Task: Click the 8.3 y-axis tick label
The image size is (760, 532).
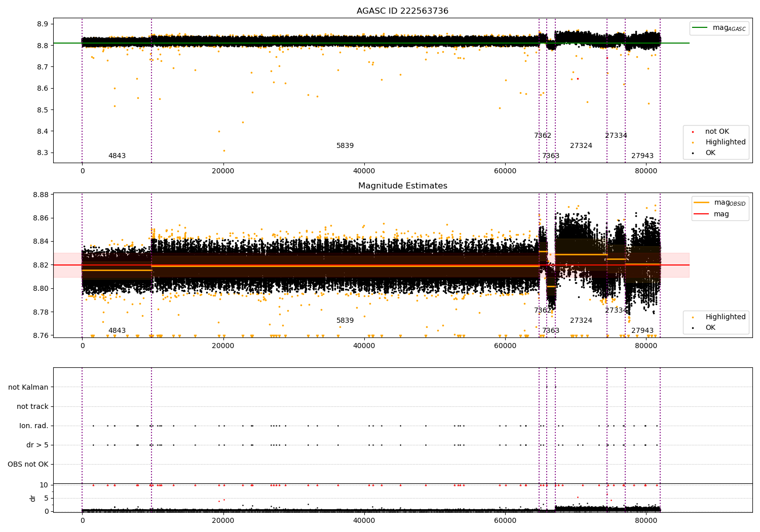Action: click(x=43, y=153)
